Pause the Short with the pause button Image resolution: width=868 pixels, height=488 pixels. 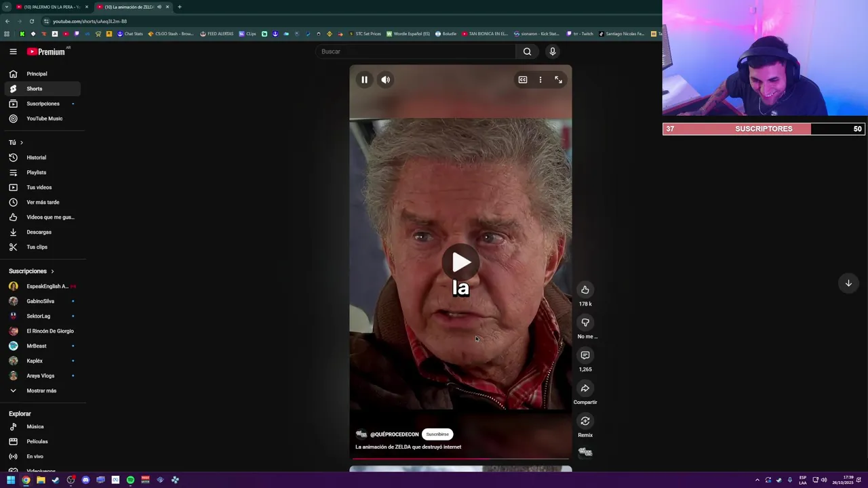click(364, 80)
